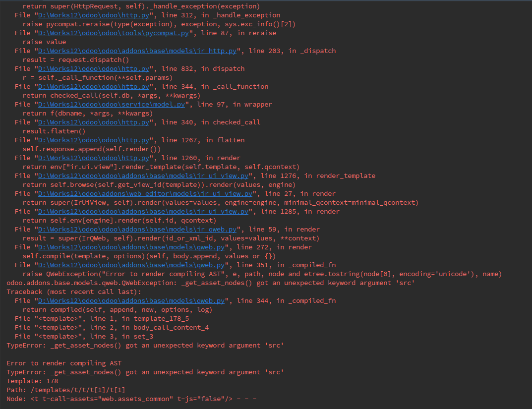The height and width of the screenshot is (409, 532).
Task: Click the Node t-call-assets output line
Action: [x=131, y=399]
